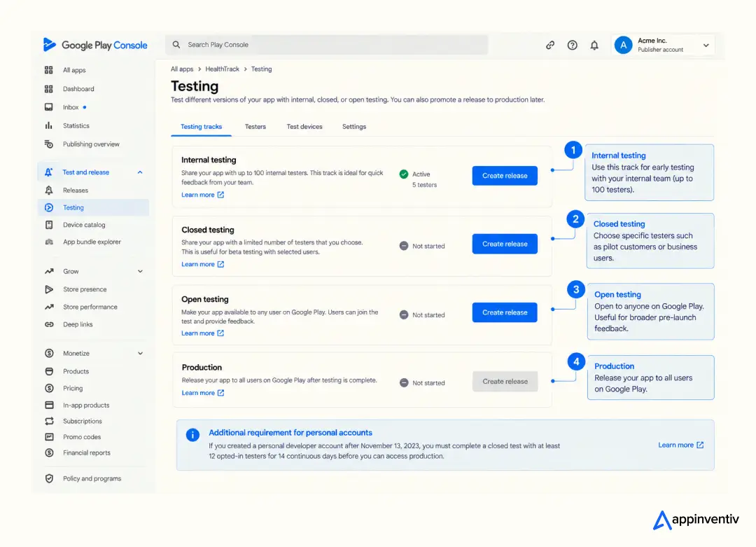Click the disabled Production Create release button
The width and height of the screenshot is (756, 547).
point(505,381)
